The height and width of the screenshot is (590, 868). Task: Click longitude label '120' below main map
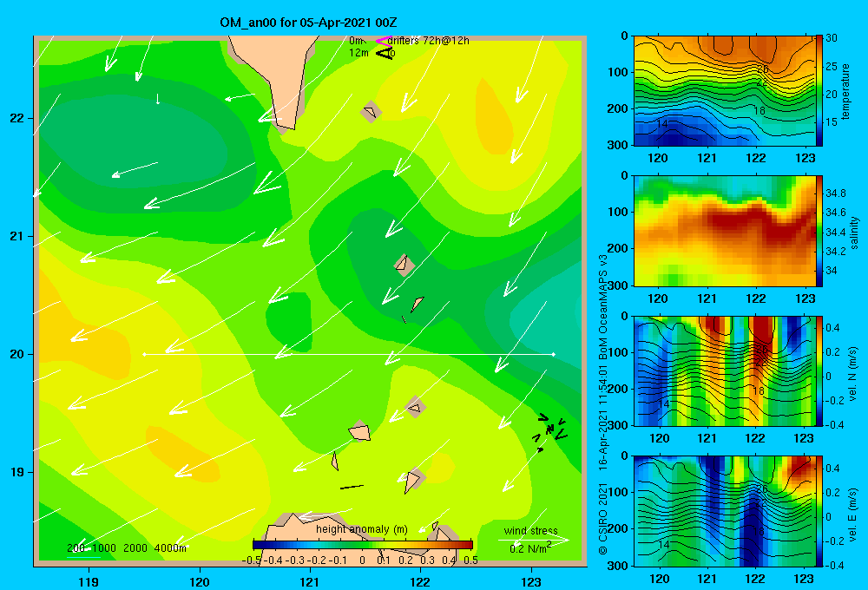(x=200, y=581)
